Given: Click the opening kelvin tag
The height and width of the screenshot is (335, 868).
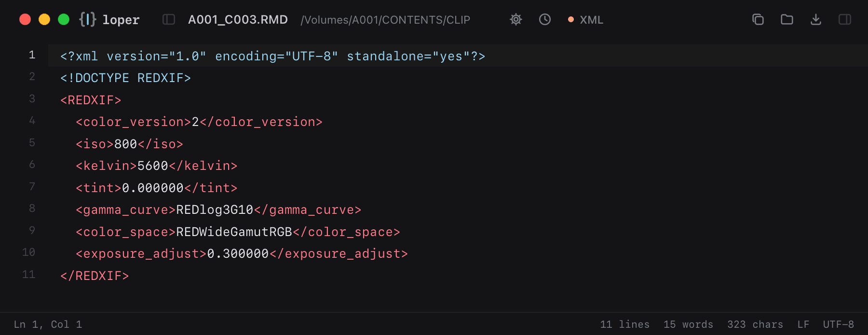Looking at the screenshot, I should (x=107, y=166).
